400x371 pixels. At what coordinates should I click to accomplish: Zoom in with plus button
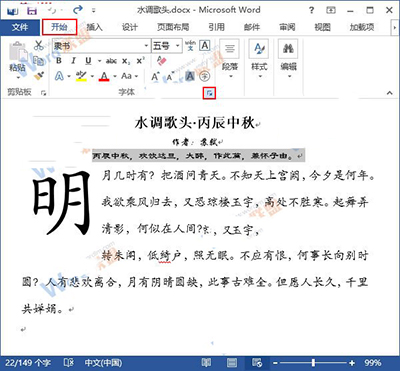(352, 363)
